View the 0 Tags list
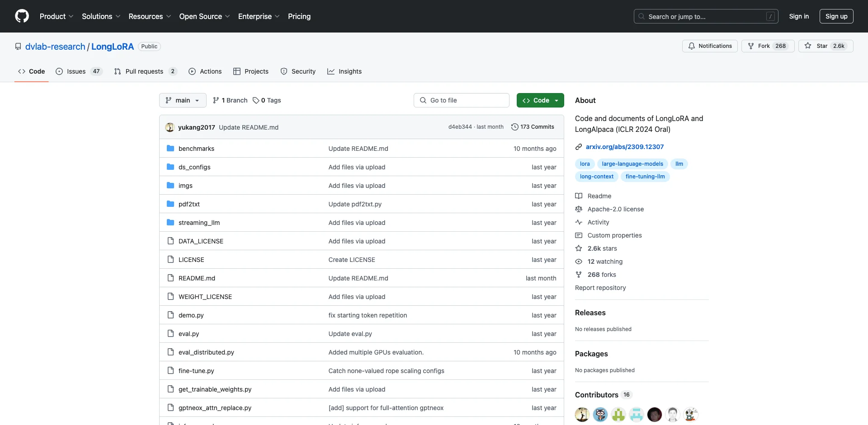The height and width of the screenshot is (425, 868). 267,100
